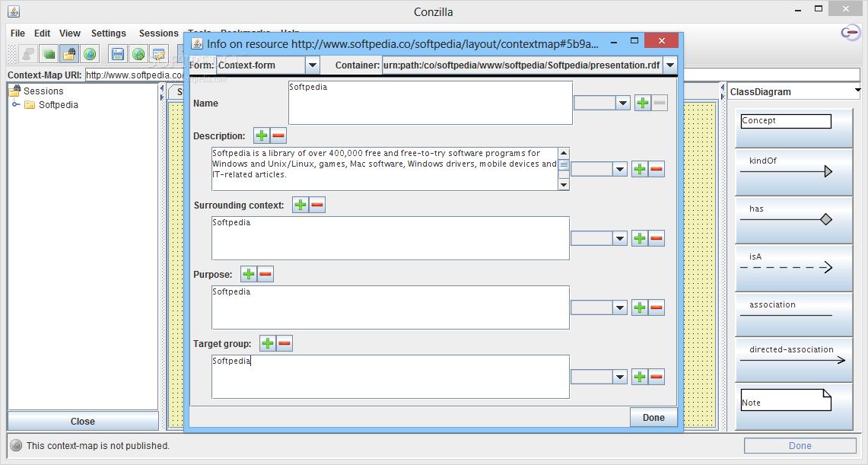
Task: Click the green plus right of Surrounding context text box
Action: pyautogui.click(x=640, y=239)
